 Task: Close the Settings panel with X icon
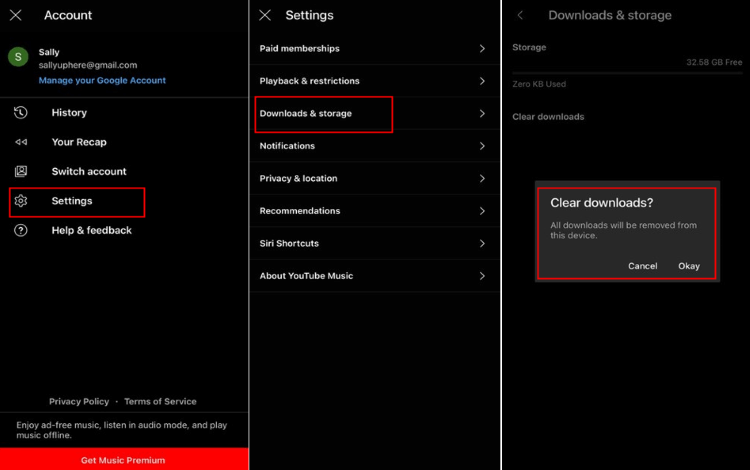(x=265, y=15)
